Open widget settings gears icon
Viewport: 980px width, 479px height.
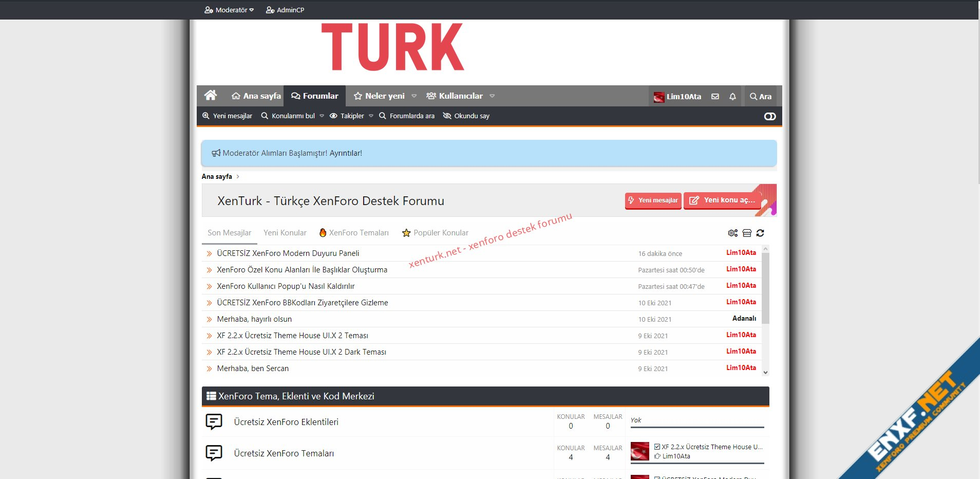(x=732, y=233)
